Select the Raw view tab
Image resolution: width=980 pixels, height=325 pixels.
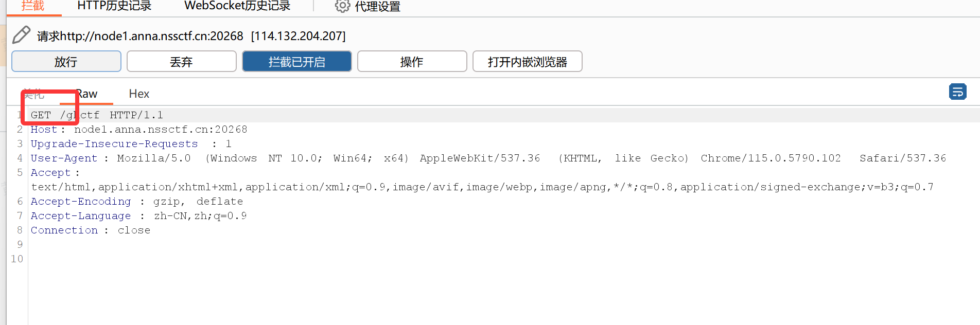[87, 94]
